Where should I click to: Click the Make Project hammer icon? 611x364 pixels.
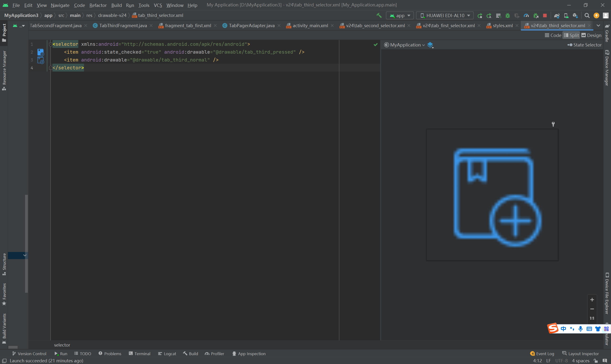point(379,15)
